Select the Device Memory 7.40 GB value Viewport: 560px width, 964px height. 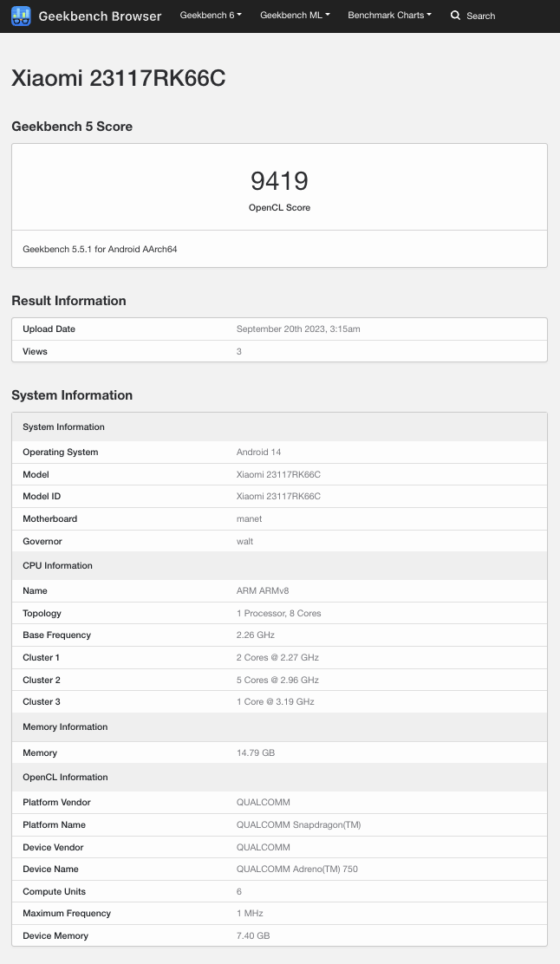click(x=253, y=935)
